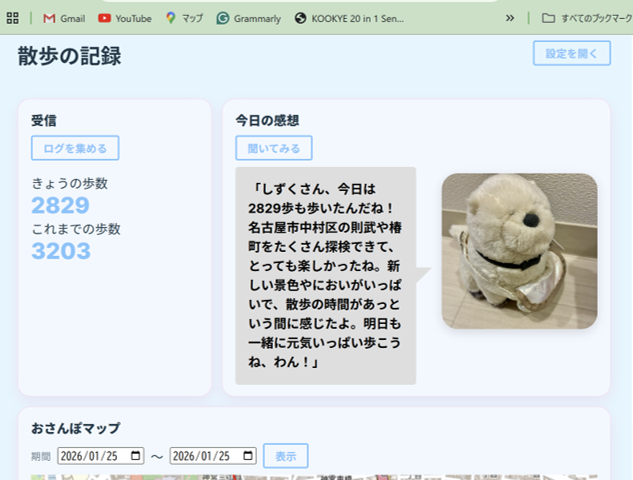Open the Gmail bookmark

[x=64, y=19]
